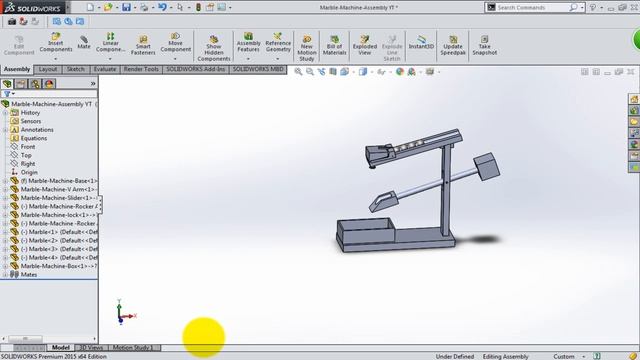The height and width of the screenshot is (360, 640).
Task: Switch to the Layout tab
Action: click(48, 69)
